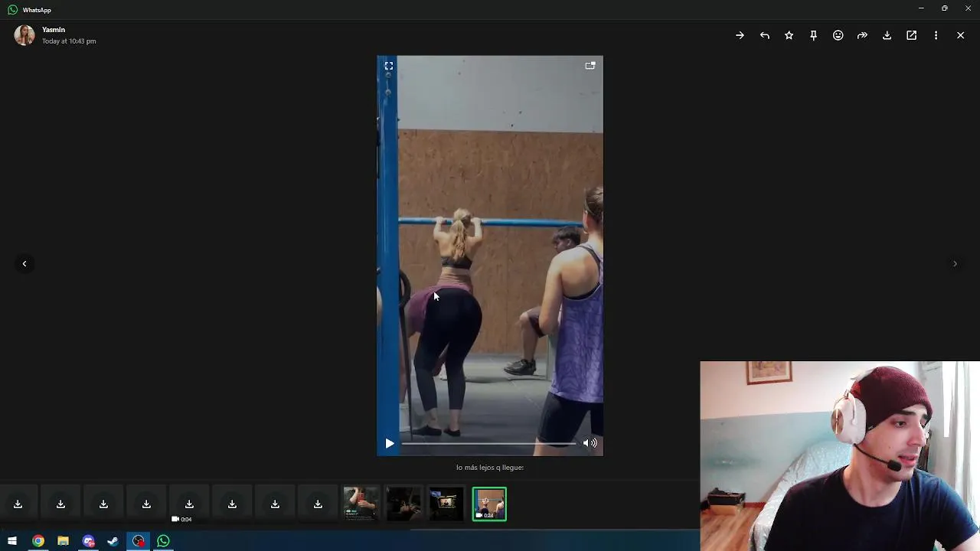Screen dimensions: 980x551
Task: Open Steam from the taskbar
Action: (113, 541)
